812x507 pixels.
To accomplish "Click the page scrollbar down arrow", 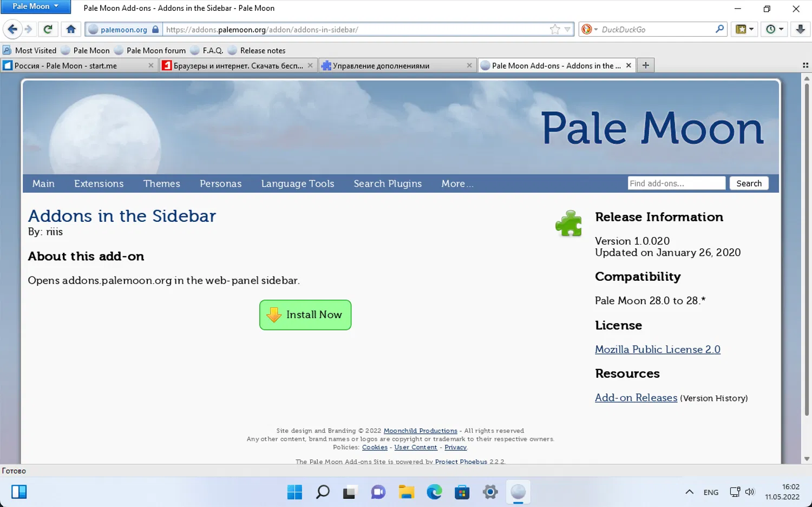I will point(807,459).
